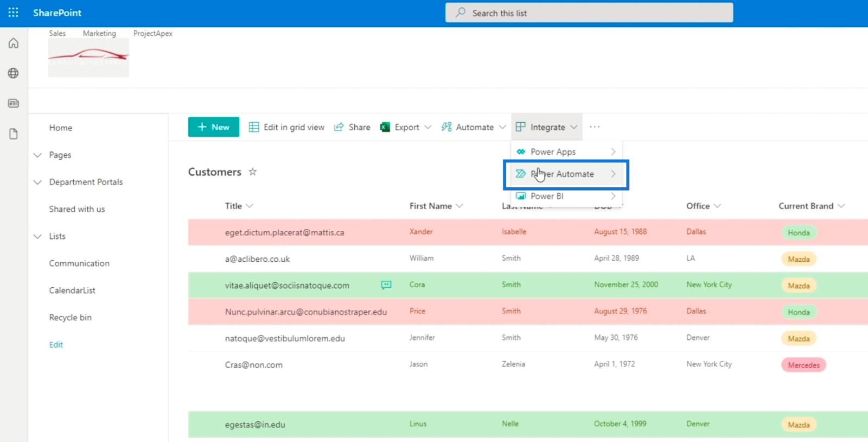The width and height of the screenshot is (868, 442).
Task: Favorite the Customers list with star icon
Action: coord(252,172)
